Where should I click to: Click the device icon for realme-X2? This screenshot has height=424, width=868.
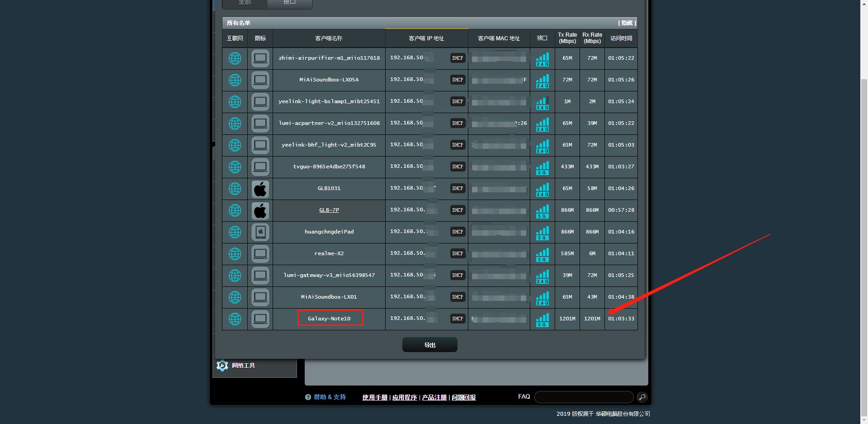click(260, 254)
